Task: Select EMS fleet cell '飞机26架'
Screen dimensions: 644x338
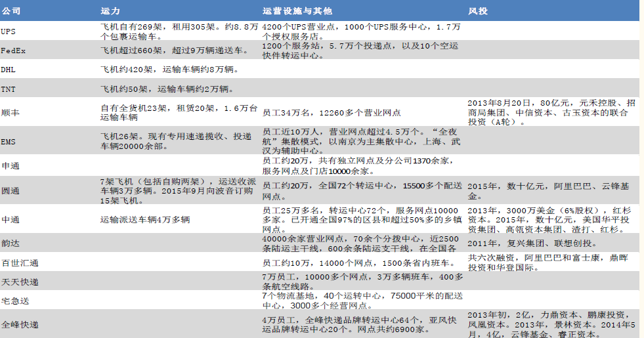Action: click(176, 141)
